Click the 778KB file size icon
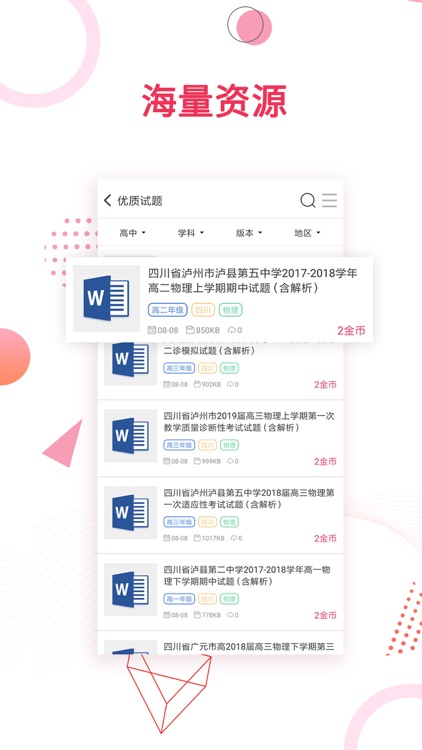This screenshot has height=750, width=422. click(197, 615)
